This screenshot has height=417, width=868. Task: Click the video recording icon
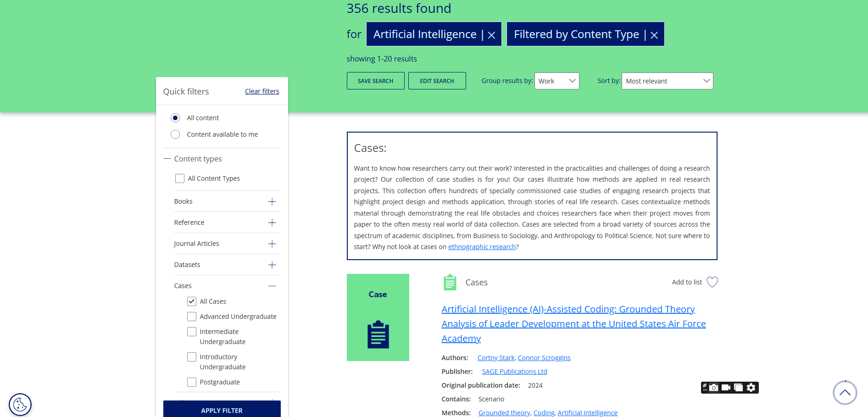[x=726, y=388]
